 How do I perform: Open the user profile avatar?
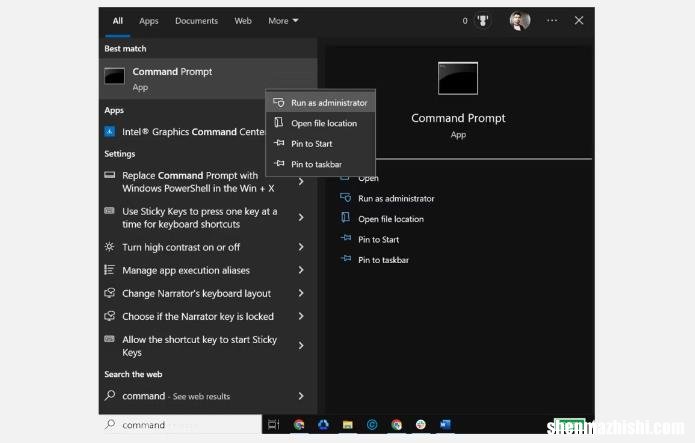(x=519, y=21)
